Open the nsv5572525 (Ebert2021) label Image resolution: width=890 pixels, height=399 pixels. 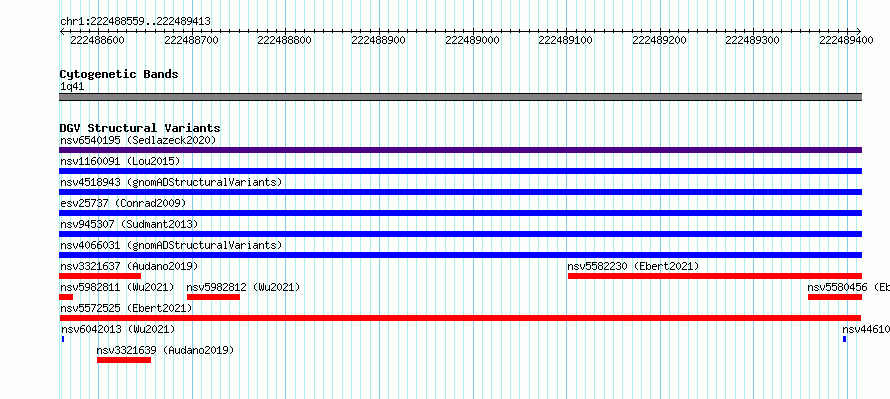coord(126,308)
